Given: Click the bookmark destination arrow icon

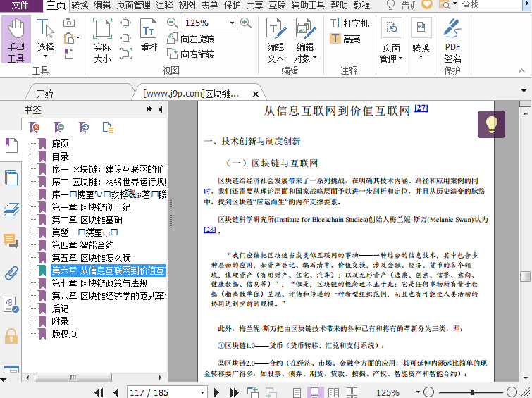Looking at the screenshot, I should [x=84, y=128].
